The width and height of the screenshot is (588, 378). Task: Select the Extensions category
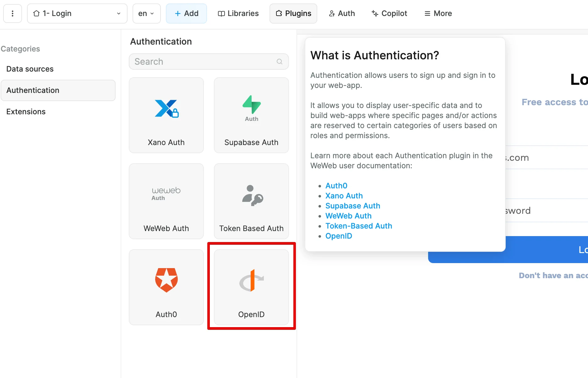(x=26, y=111)
